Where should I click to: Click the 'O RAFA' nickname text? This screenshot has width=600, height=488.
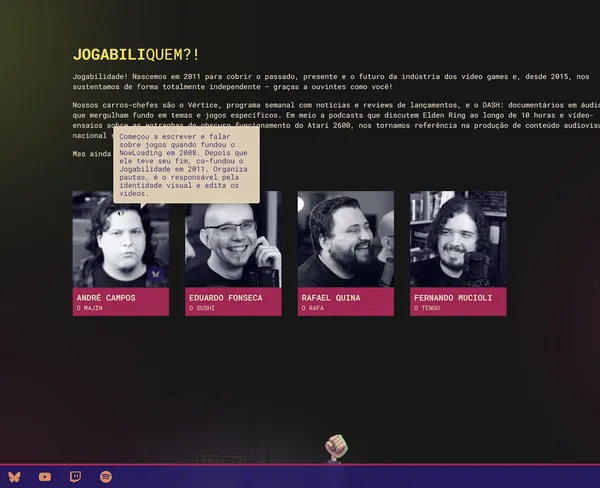[x=313, y=308]
